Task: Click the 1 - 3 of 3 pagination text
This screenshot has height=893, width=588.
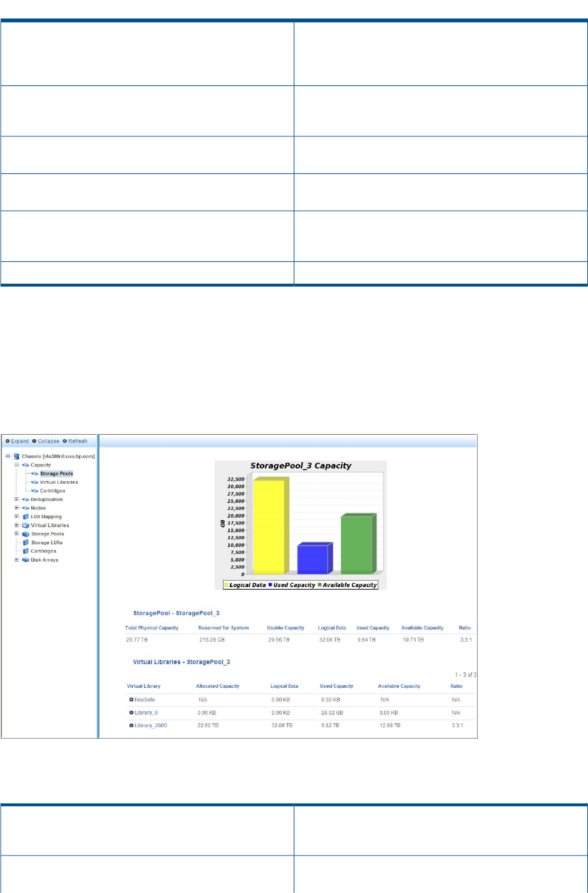Action: click(466, 674)
